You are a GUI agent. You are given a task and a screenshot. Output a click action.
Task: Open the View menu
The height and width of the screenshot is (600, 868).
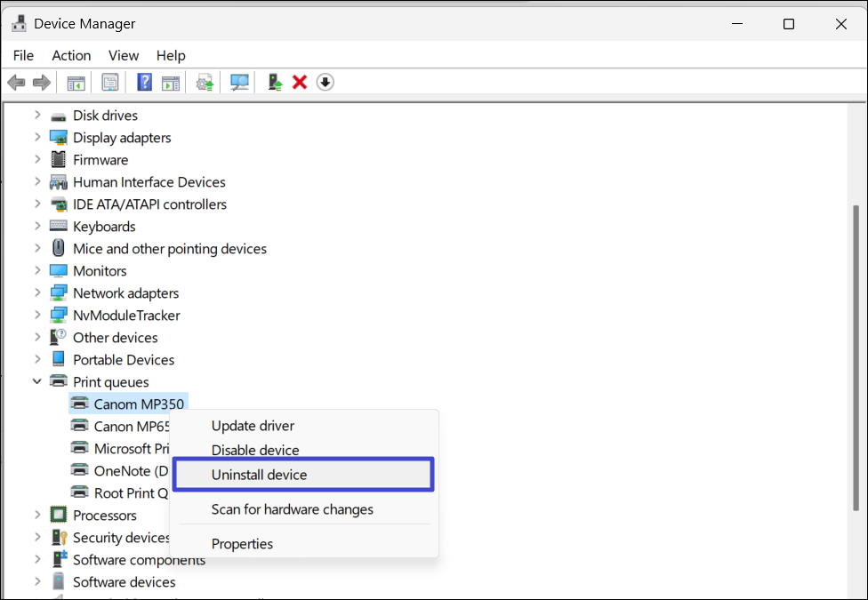pos(124,55)
